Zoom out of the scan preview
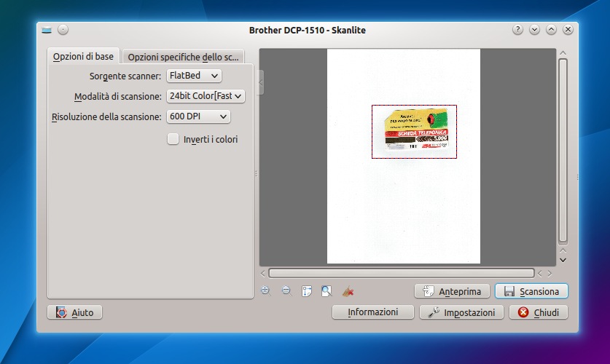 point(286,291)
